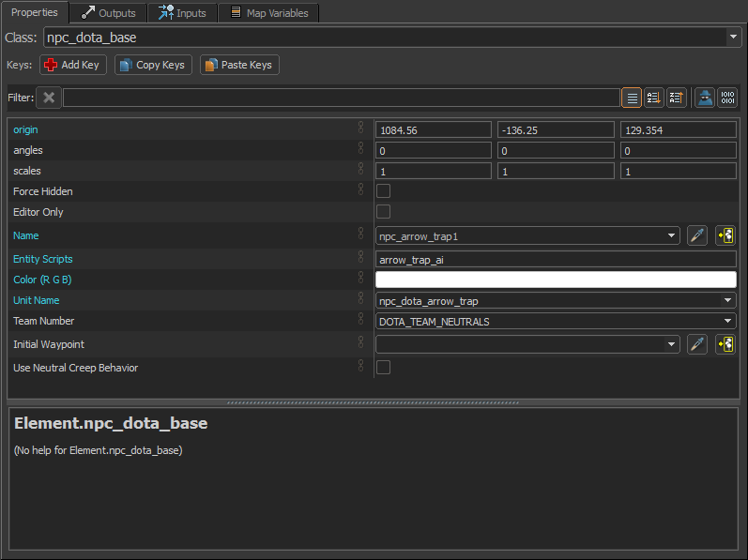Sort keys alphabetically ascending icon

pyautogui.click(x=653, y=98)
